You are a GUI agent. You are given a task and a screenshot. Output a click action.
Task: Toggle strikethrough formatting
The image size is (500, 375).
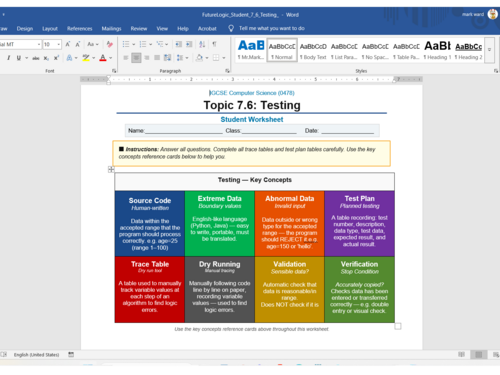[x=36, y=58]
